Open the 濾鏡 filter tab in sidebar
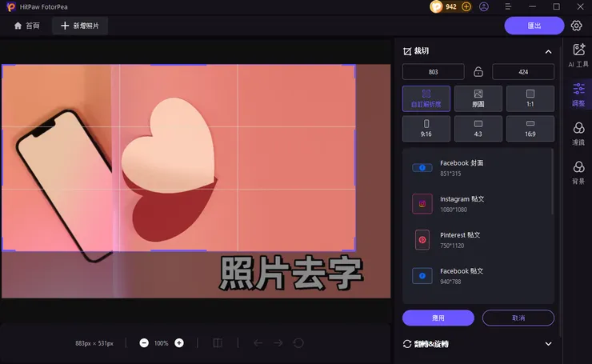 [x=578, y=134]
